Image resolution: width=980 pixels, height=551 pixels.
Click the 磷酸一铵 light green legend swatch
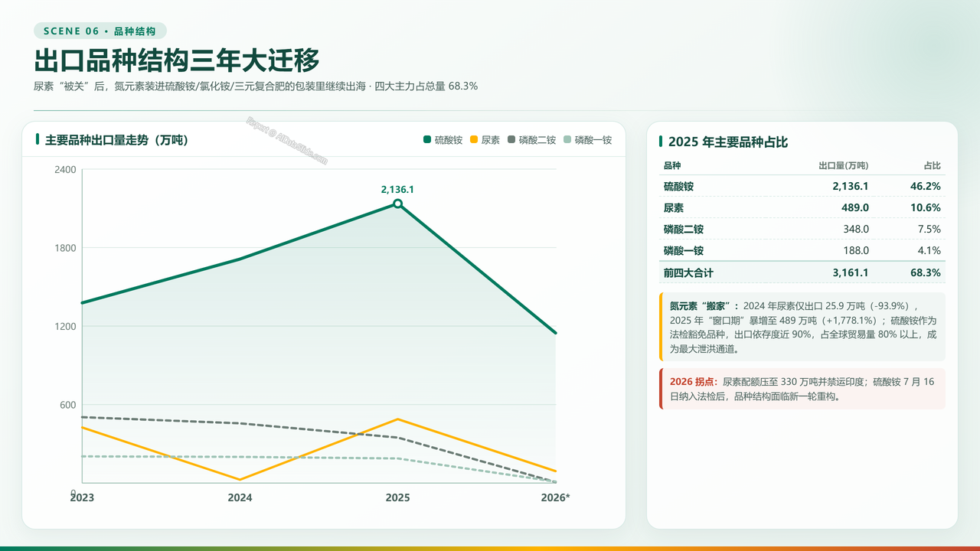point(567,139)
